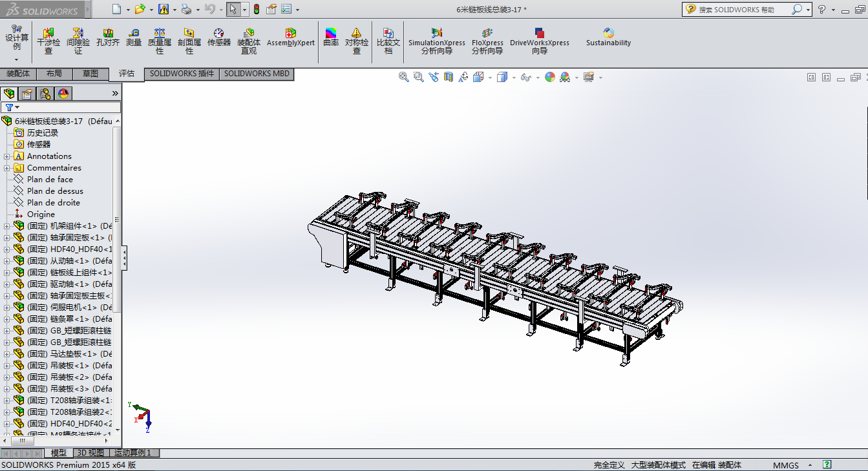The height and width of the screenshot is (471, 868).
Task: Expand the Commentaires folder node
Action: click(x=7, y=168)
